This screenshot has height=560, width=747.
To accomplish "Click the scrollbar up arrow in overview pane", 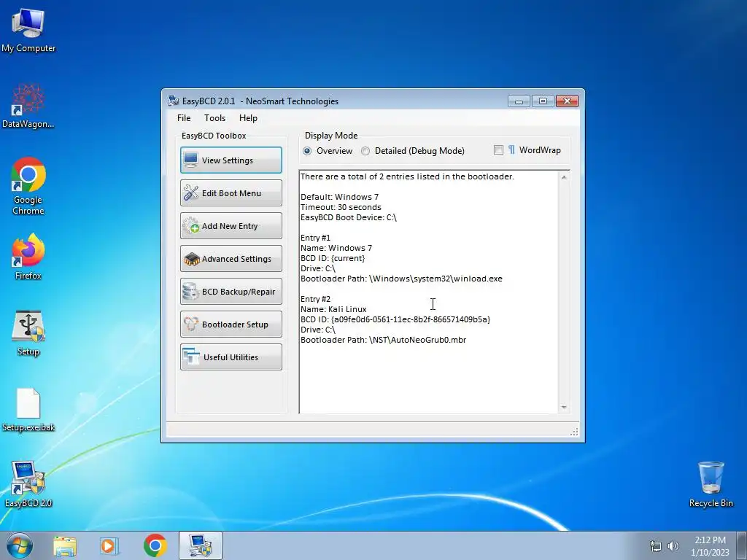I will 564,177.
